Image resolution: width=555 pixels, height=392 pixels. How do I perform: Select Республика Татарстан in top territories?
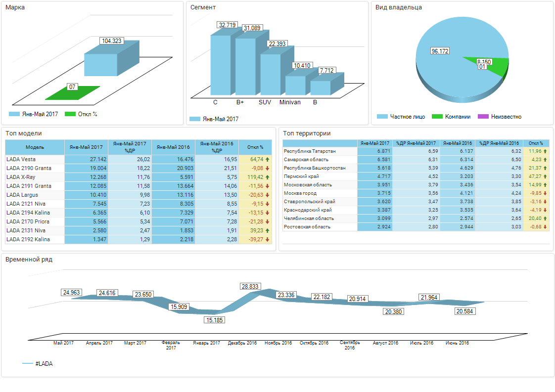310,151
